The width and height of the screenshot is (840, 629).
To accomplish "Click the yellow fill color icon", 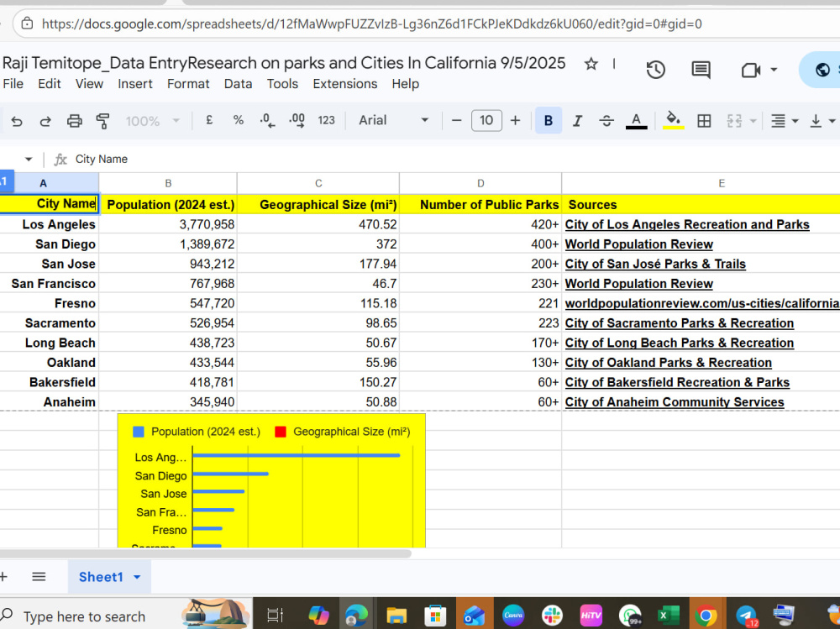I will tap(674, 121).
